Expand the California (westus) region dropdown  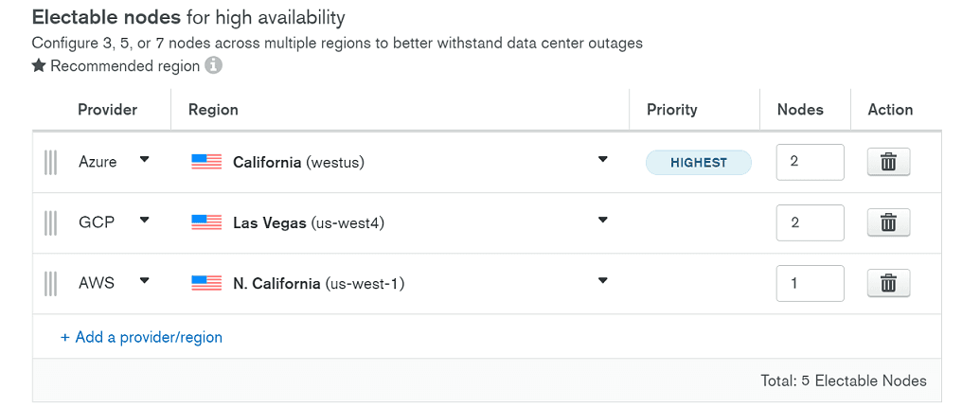pos(603,160)
